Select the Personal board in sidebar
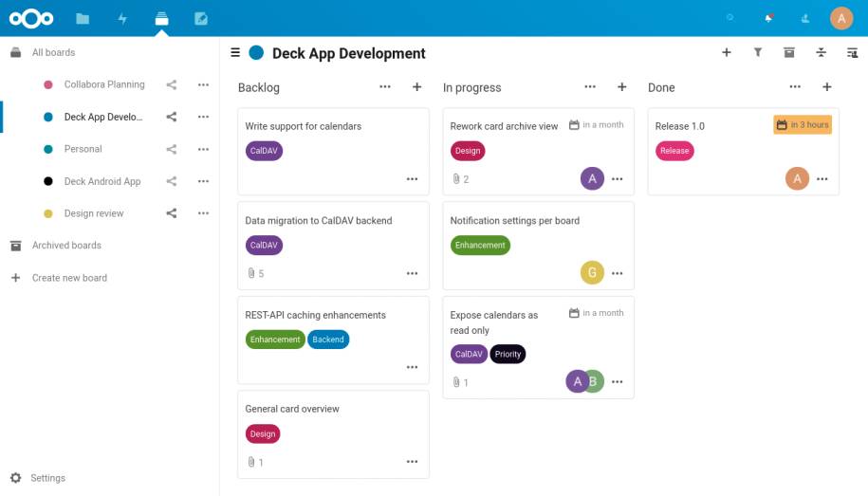This screenshot has width=868, height=496. [x=83, y=149]
